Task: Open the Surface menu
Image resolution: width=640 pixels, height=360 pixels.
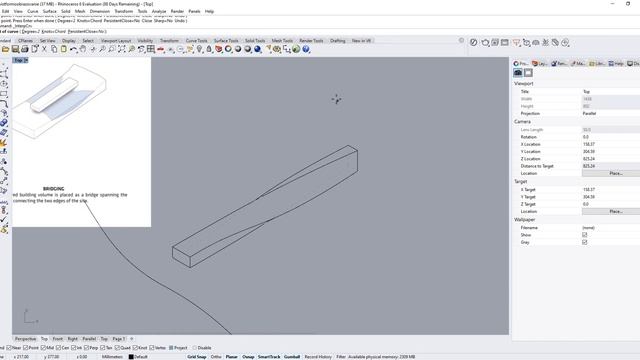Action: (x=50, y=11)
